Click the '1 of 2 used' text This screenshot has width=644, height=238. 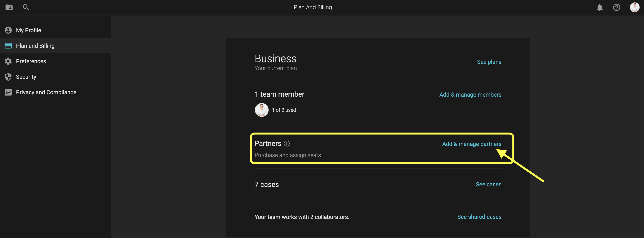coord(284,110)
